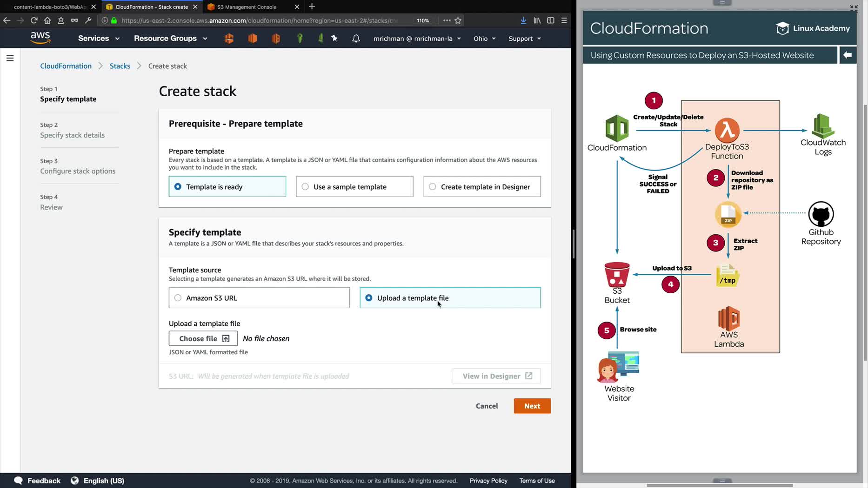
Task: Click the Next button
Action: coord(532,406)
